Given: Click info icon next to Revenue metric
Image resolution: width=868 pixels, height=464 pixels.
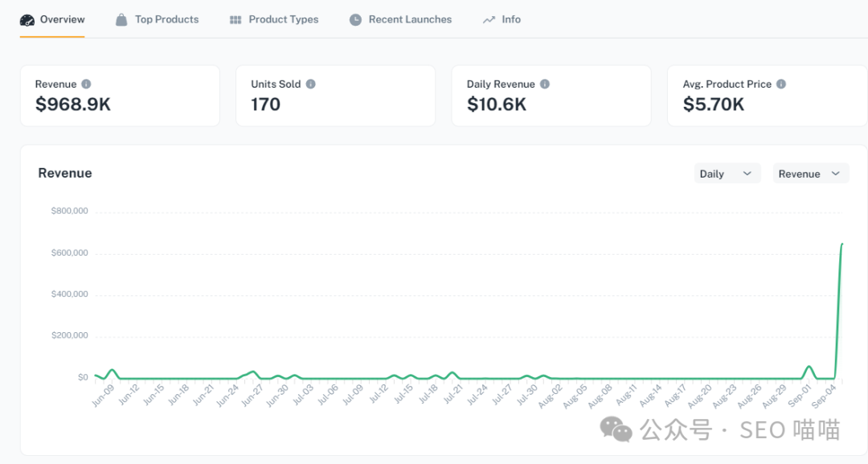Looking at the screenshot, I should pos(86,84).
